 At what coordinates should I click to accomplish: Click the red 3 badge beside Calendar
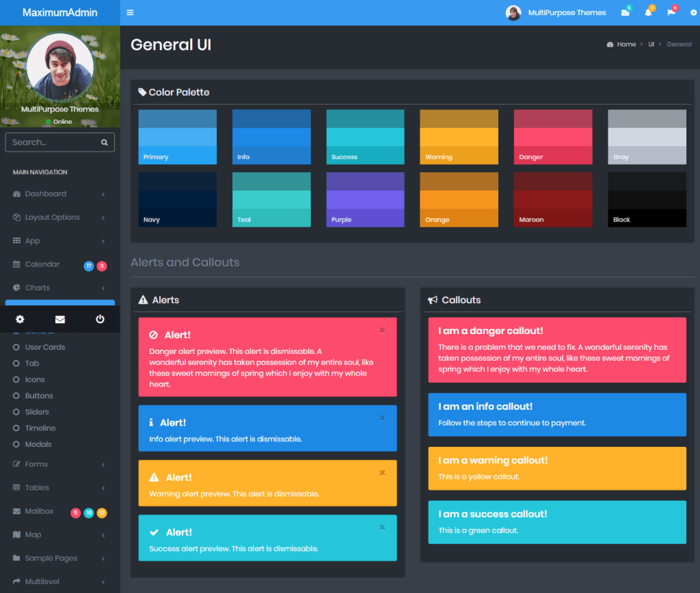(x=102, y=266)
